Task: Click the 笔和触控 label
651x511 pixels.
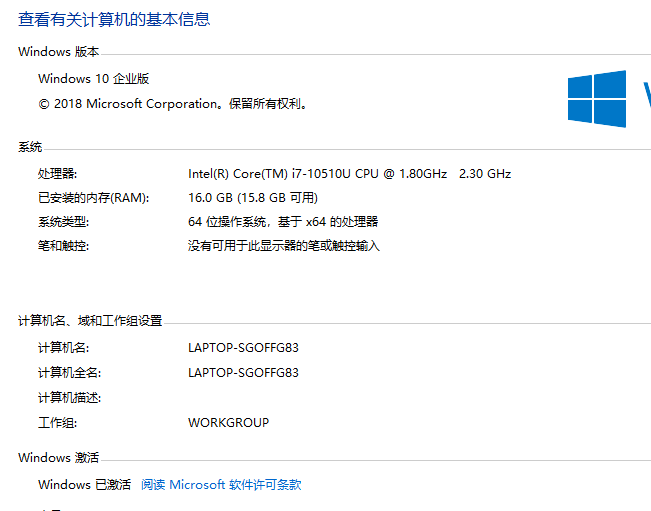Action: [x=63, y=246]
